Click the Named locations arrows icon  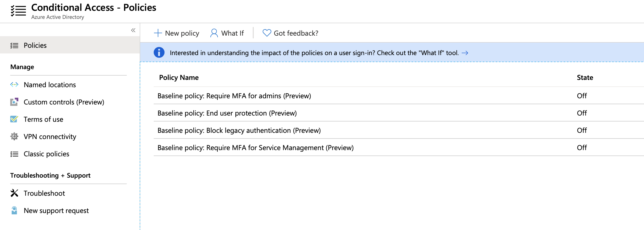point(14,84)
